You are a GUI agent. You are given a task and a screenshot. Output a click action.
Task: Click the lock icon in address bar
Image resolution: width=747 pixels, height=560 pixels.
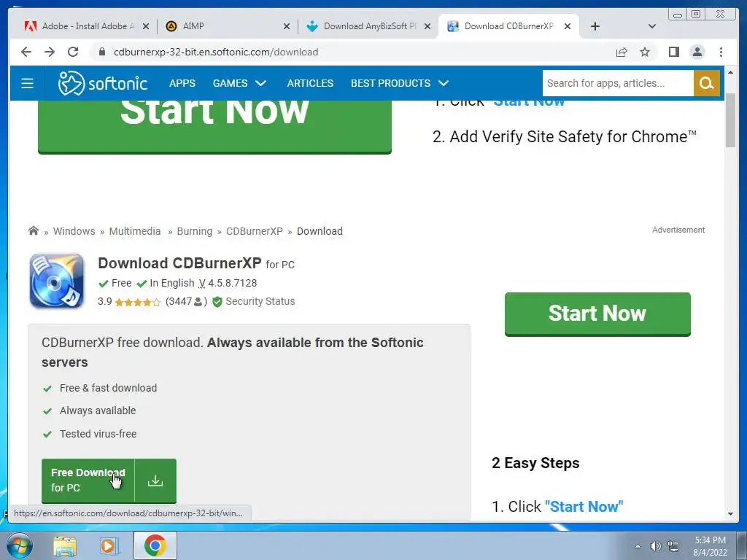[101, 52]
